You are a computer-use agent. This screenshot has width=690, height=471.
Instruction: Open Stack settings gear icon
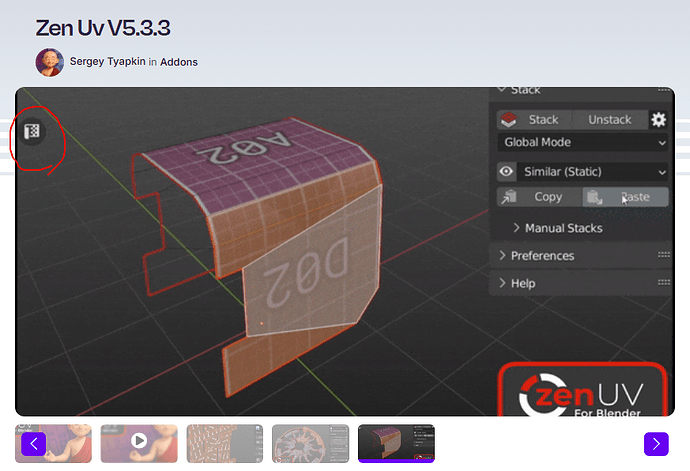pos(658,120)
